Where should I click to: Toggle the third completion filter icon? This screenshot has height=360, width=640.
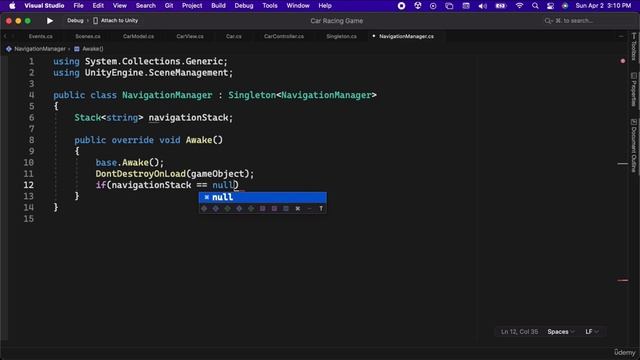227,209
